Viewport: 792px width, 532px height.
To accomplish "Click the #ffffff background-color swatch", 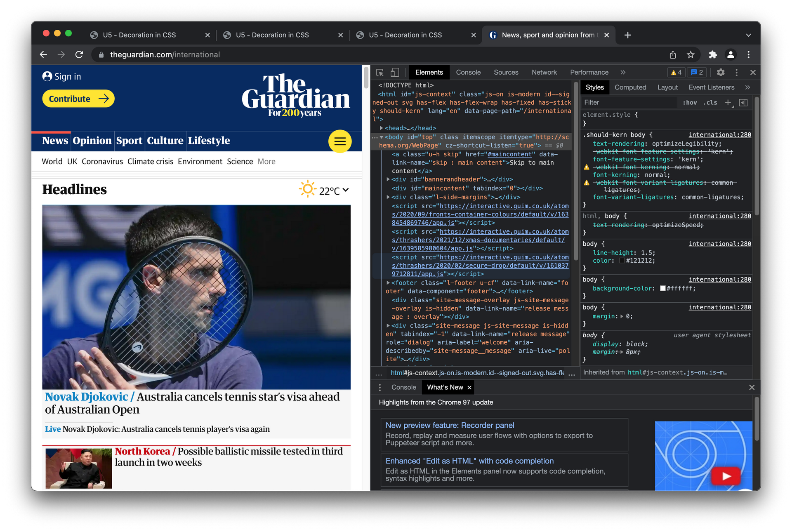I will click(662, 289).
